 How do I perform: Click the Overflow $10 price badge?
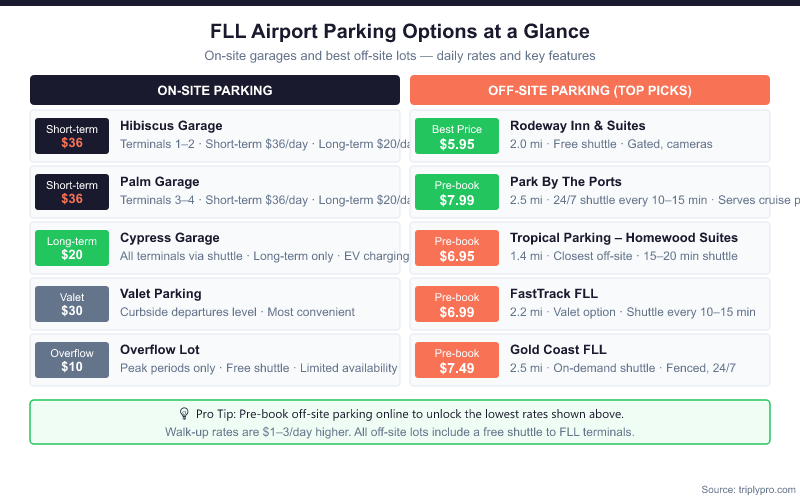coord(72,360)
